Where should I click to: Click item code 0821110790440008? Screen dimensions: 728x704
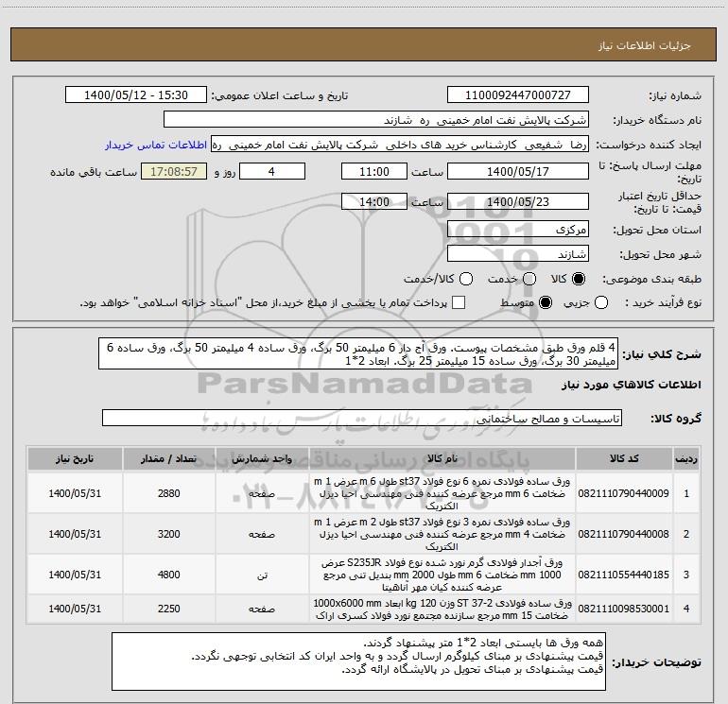point(624,534)
